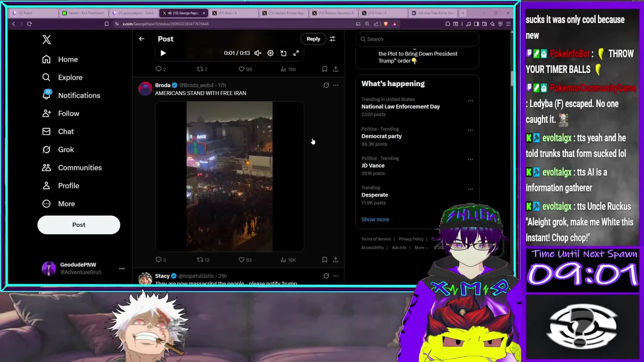Enable picture-in-picture on the video
This screenshot has width=644, height=362.
pos(283,53)
